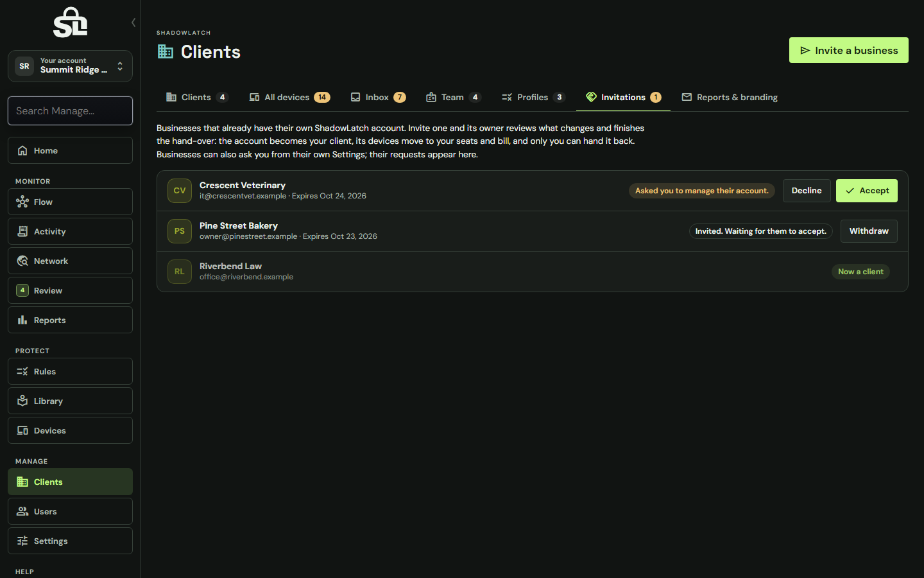Click Invite a business button
The image size is (924, 578).
pos(849,50)
